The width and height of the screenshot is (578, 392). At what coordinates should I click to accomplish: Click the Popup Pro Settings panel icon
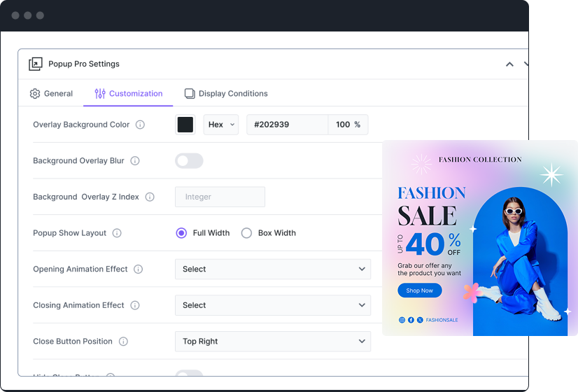pos(36,64)
